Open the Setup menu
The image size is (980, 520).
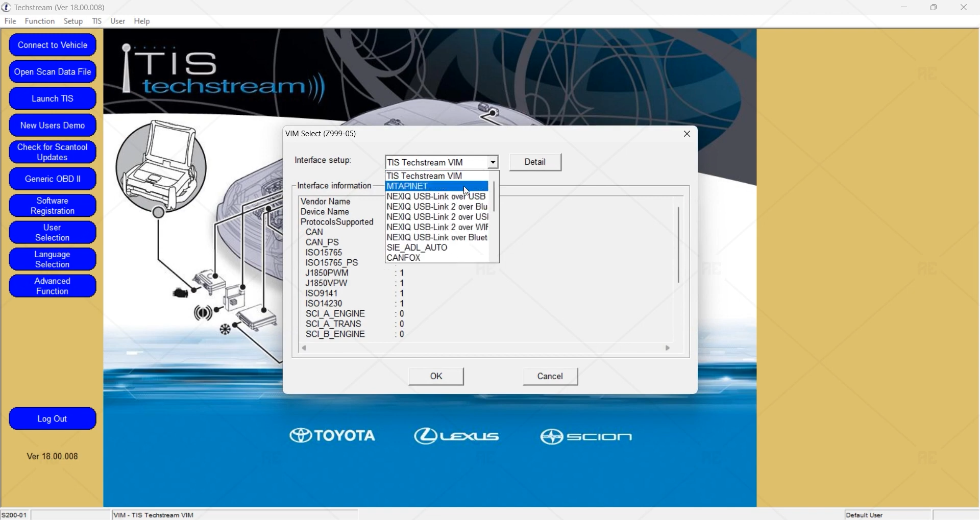pos(73,21)
